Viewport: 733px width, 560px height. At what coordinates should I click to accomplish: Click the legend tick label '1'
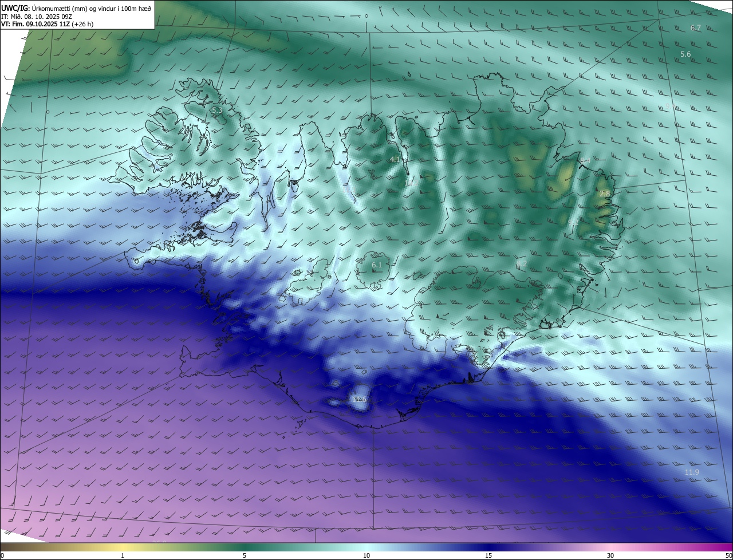click(x=123, y=555)
